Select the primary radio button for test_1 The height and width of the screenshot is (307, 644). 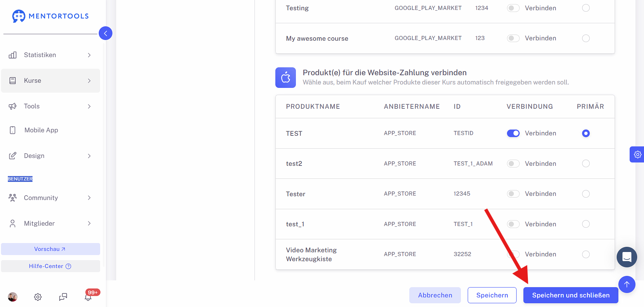[586, 224]
